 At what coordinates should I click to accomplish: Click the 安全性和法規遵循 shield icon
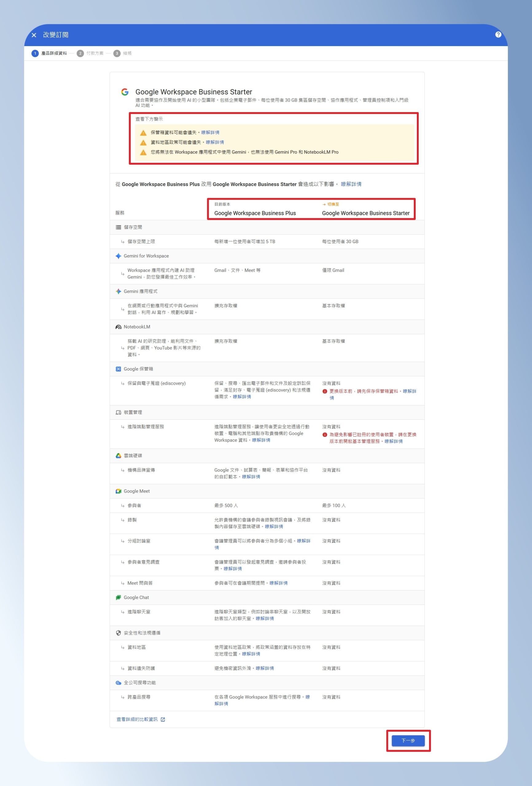point(118,633)
